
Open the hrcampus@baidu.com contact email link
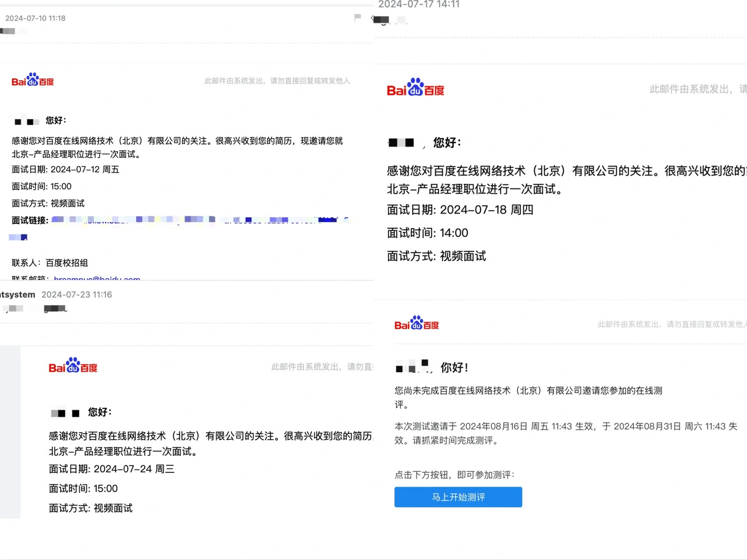(x=97, y=278)
